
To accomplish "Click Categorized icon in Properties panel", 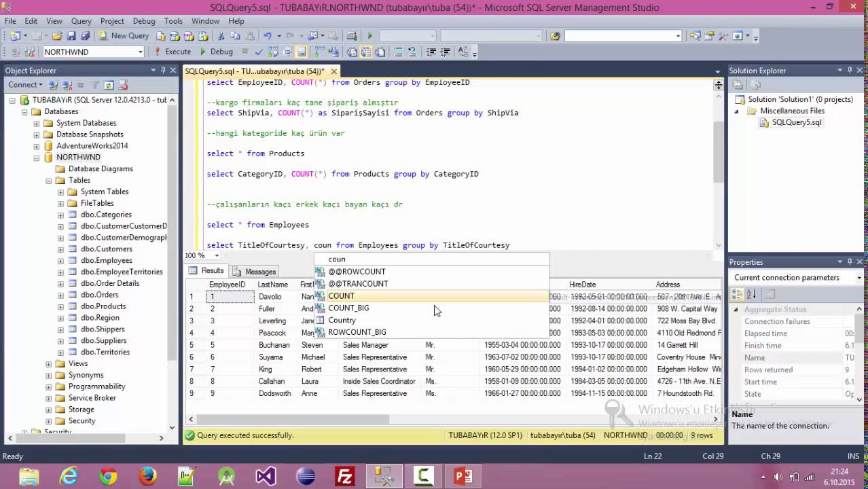I will coord(737,294).
